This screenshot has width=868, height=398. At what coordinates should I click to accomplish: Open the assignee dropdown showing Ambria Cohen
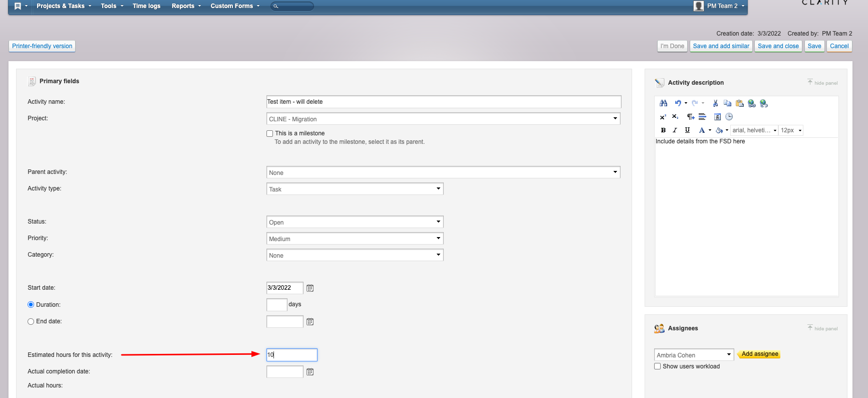point(694,355)
